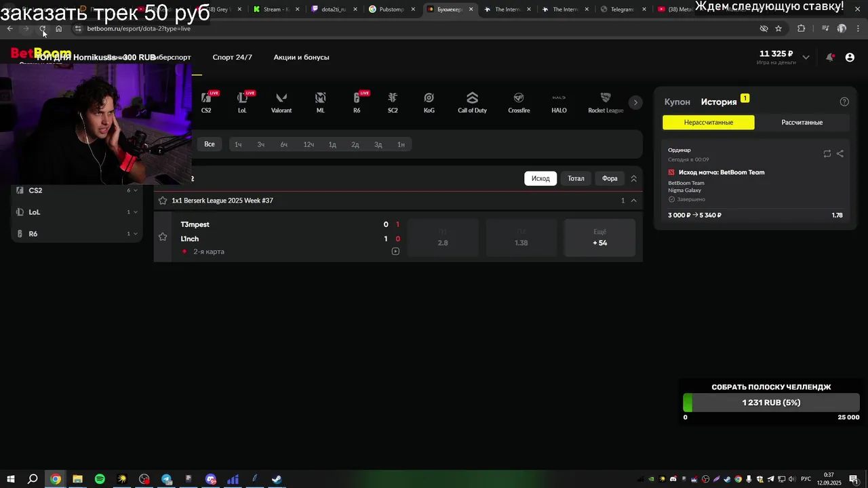Reload the page in browser

[x=42, y=28]
